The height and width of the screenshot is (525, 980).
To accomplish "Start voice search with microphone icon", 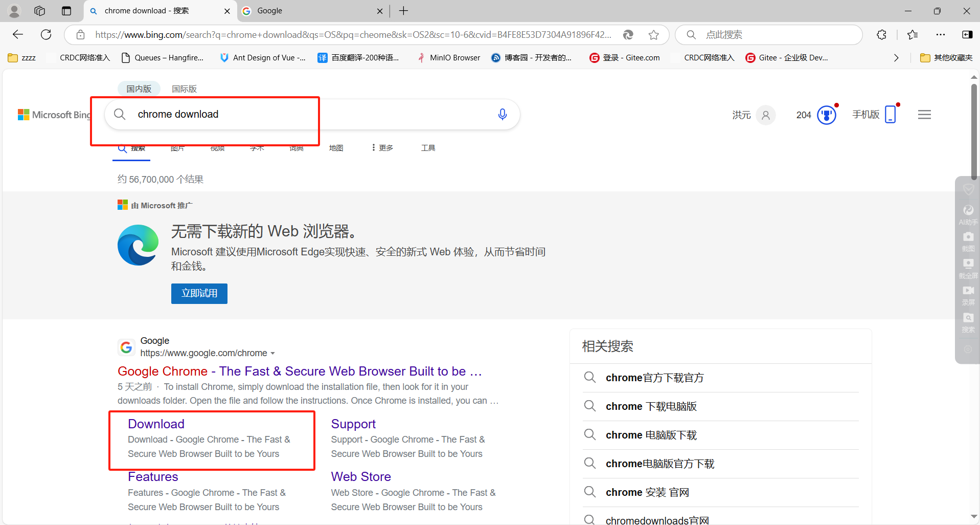I will click(503, 114).
